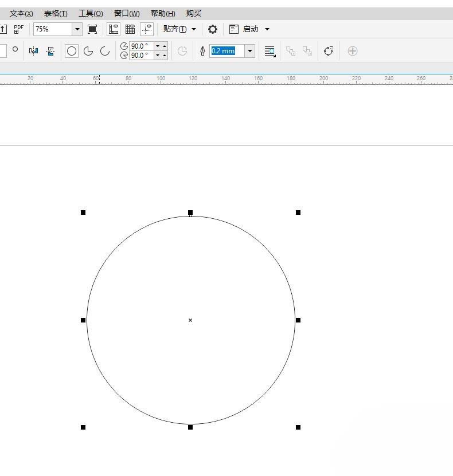Select the full Ellipse shape type

72,51
